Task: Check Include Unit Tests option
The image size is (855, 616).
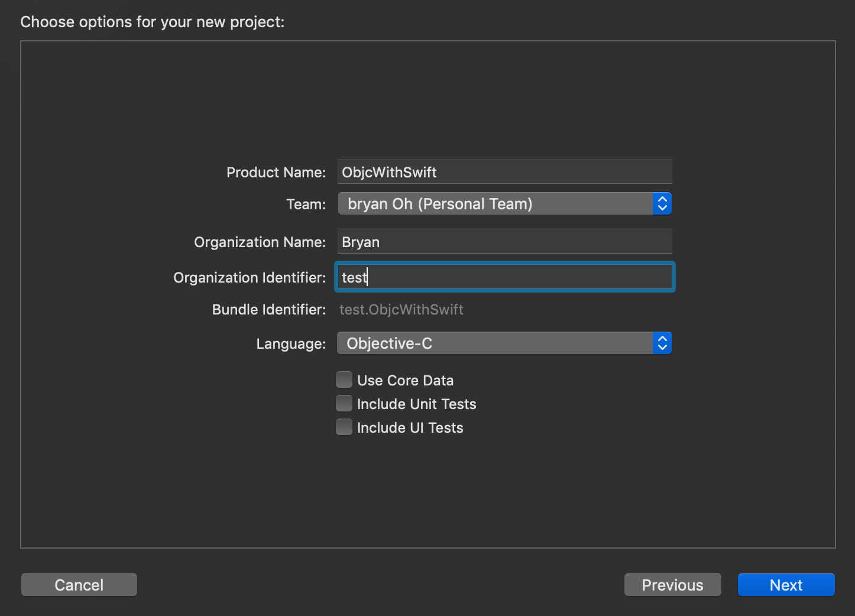Action: [x=344, y=403]
